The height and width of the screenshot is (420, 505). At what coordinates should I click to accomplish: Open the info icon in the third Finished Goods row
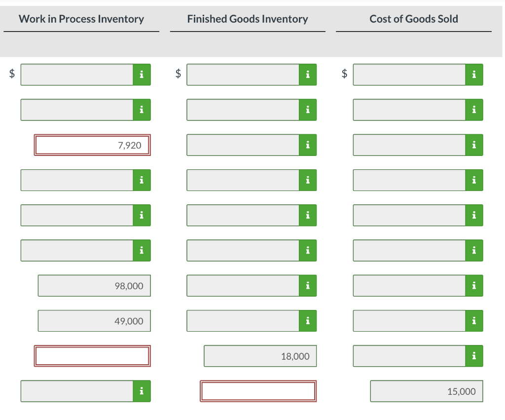(x=308, y=145)
